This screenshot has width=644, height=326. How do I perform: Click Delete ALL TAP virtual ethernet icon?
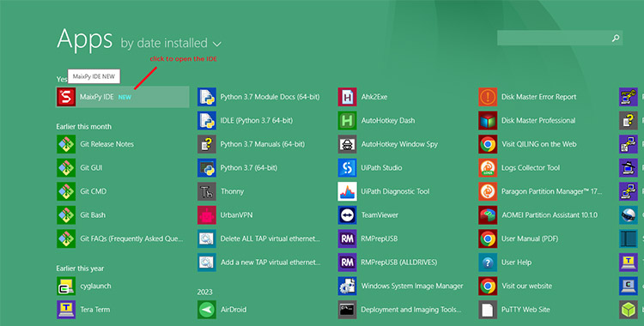pyautogui.click(x=207, y=238)
